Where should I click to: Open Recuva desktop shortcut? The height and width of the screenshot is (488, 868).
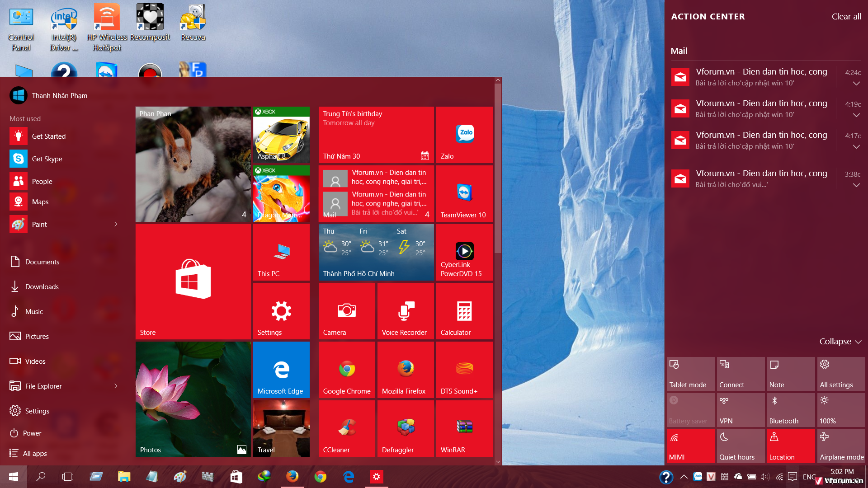coord(193,23)
